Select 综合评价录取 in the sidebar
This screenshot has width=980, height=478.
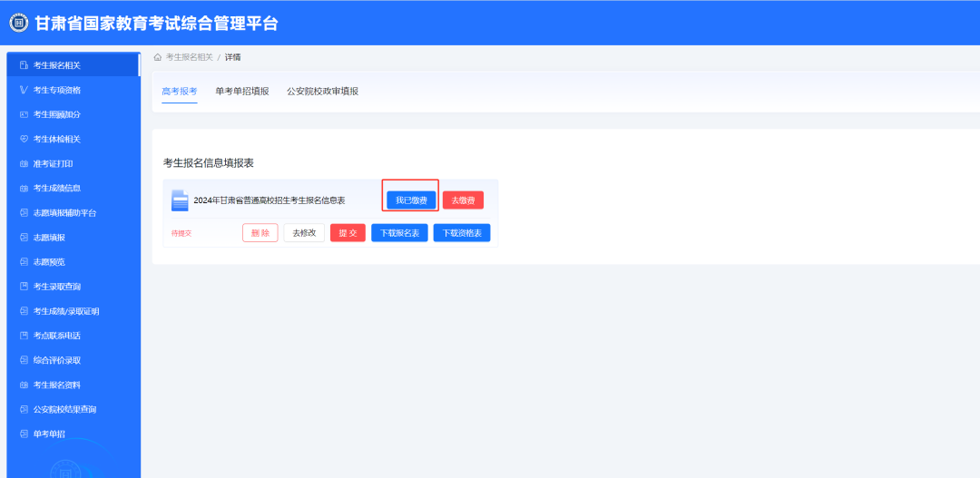click(73, 360)
